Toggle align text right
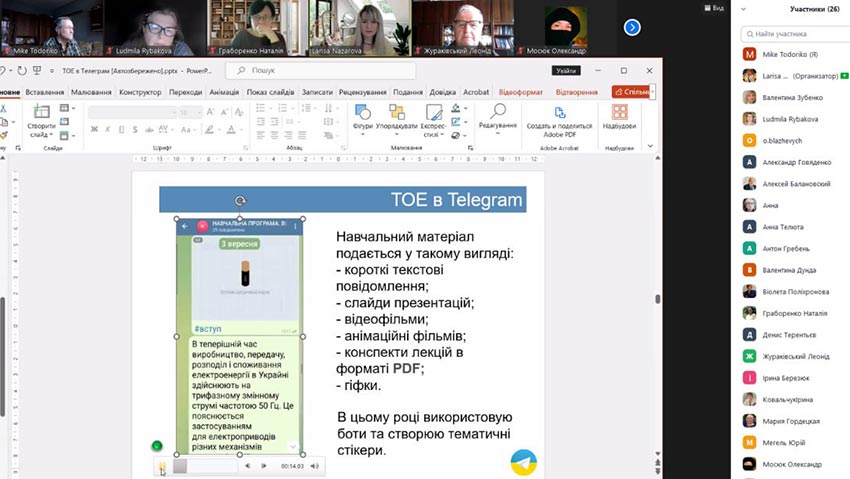Screen dimensions: 850x479 (x=288, y=135)
